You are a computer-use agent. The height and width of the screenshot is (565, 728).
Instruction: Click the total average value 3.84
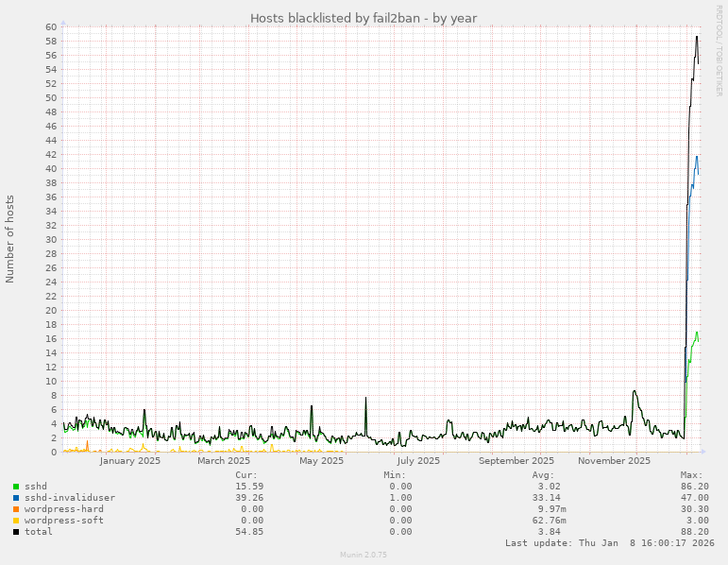coord(550,532)
